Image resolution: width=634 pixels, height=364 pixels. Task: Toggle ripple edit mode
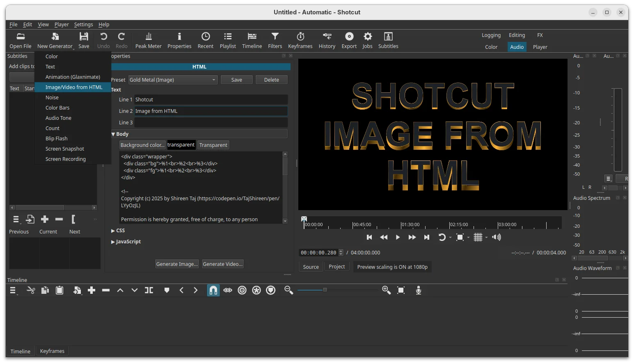pyautogui.click(x=242, y=291)
